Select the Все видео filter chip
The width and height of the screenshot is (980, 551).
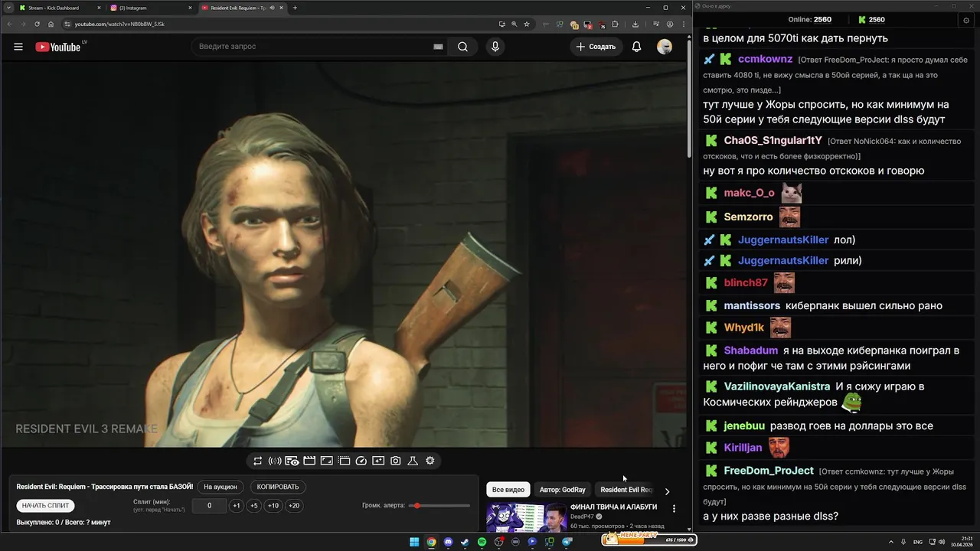click(508, 490)
